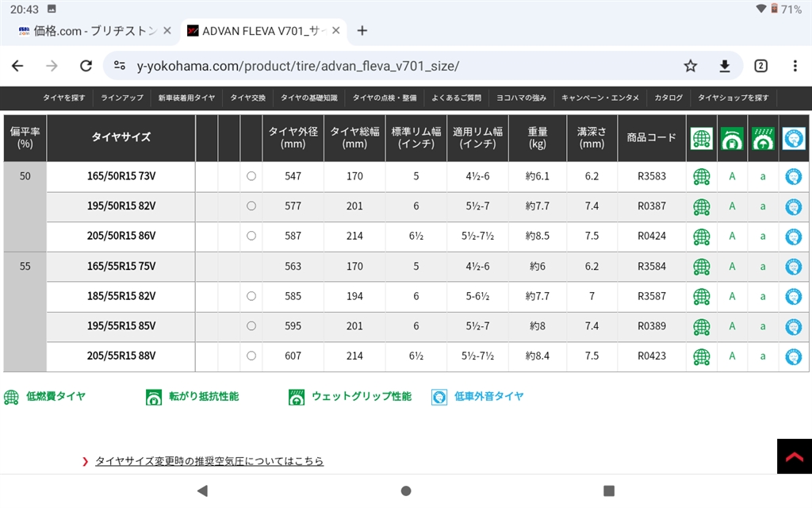Open a new tab with the plus button
Screen dimensions: 812x508
click(x=362, y=31)
